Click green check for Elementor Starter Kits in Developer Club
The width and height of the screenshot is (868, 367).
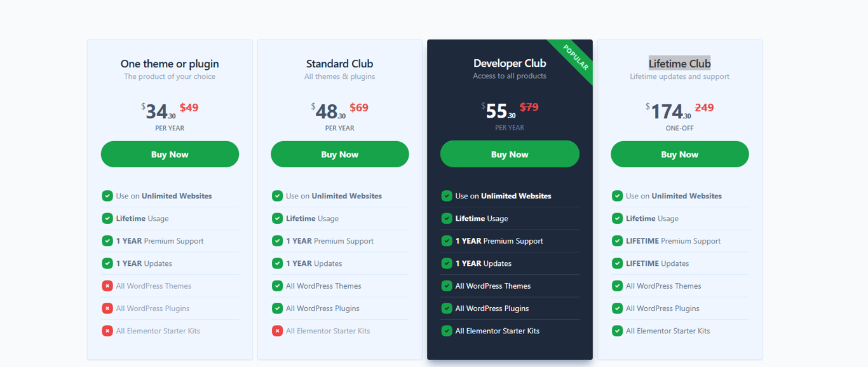(x=447, y=331)
